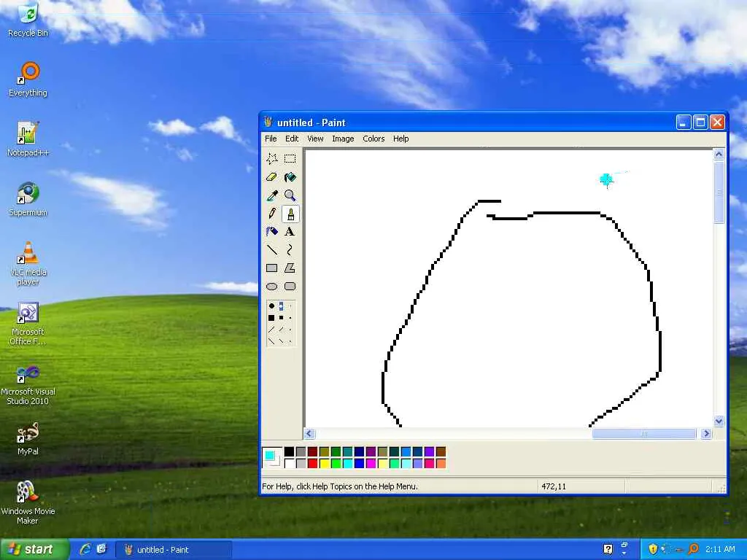Pick the white color swatch
Screen dimensions: 747x560
pos(289,463)
